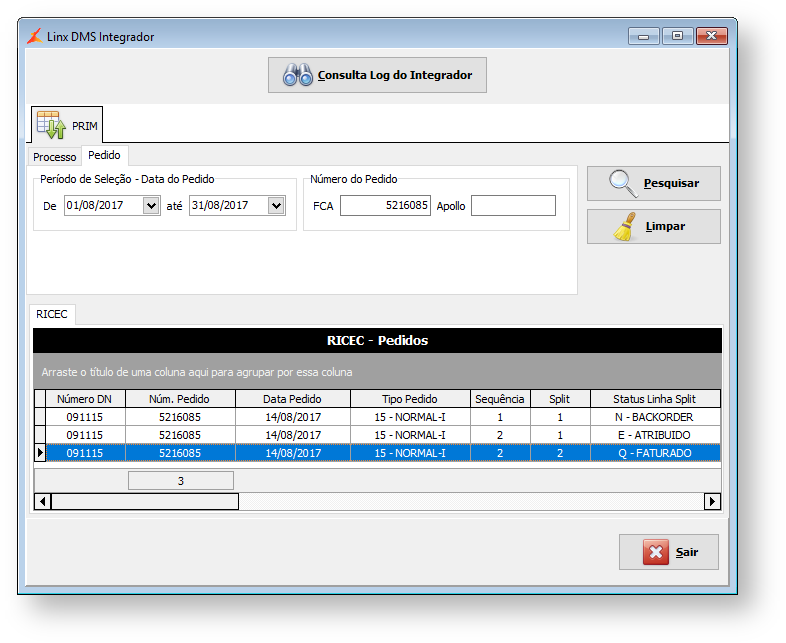Focus the empty Apollo number field
This screenshot has width=786, height=643.
click(x=513, y=205)
